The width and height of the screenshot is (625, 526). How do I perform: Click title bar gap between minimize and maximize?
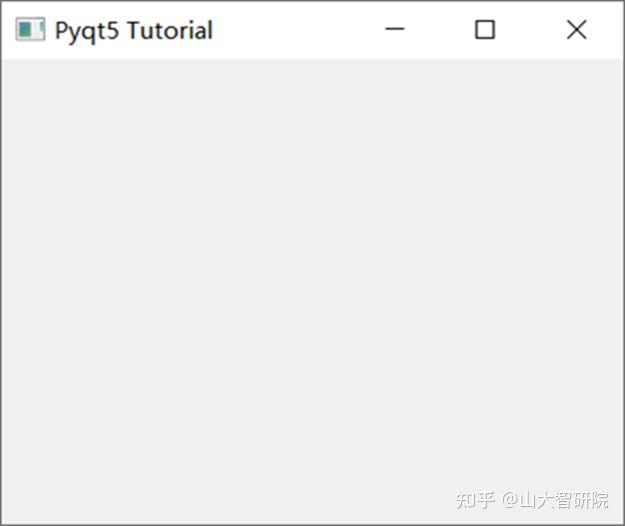tap(440, 30)
